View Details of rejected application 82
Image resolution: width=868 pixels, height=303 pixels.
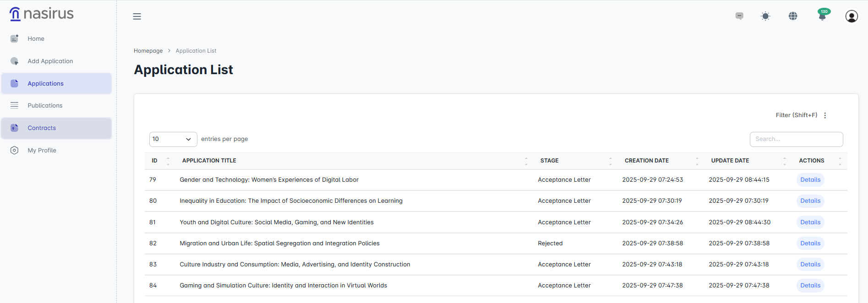coord(810,243)
